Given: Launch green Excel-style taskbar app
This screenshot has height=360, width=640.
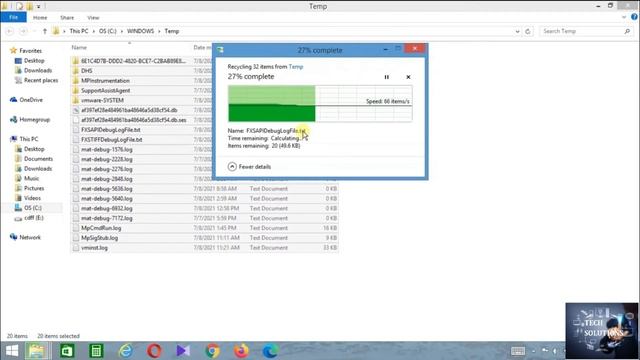Looking at the screenshot, I should (67, 351).
